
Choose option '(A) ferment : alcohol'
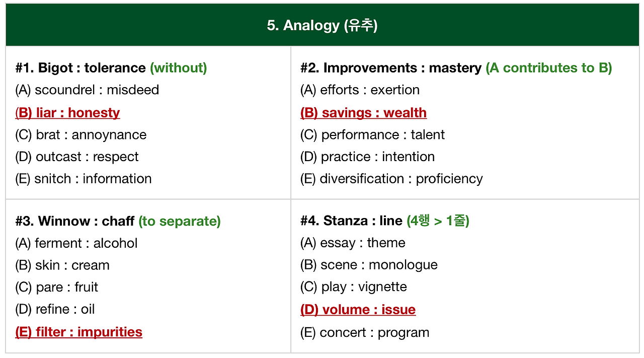pyautogui.click(x=76, y=243)
